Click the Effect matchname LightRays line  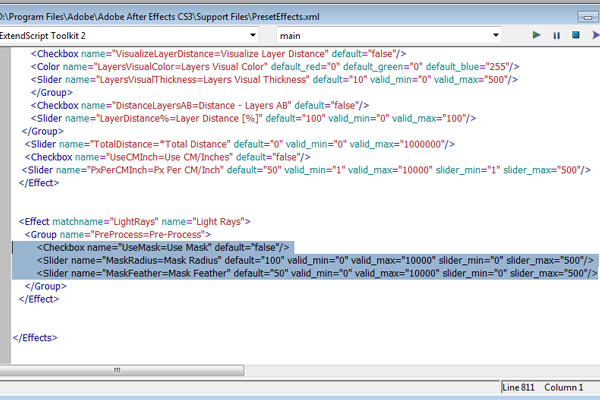click(x=135, y=222)
